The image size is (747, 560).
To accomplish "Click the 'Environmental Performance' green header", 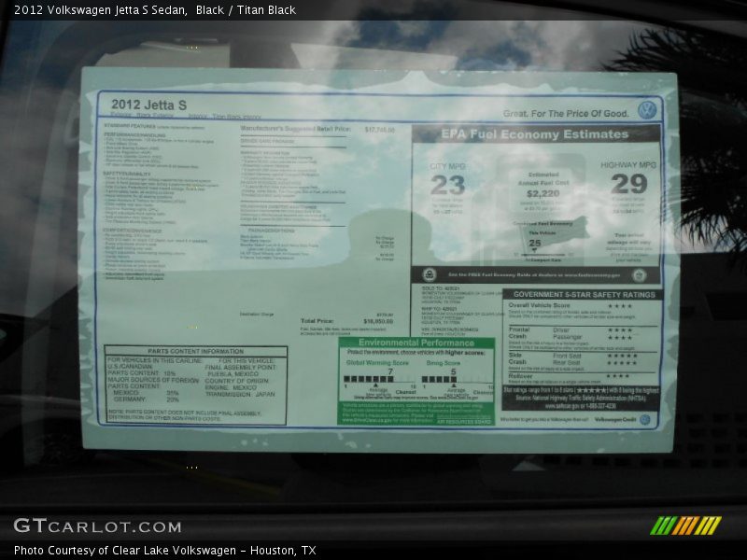I will 416,343.
